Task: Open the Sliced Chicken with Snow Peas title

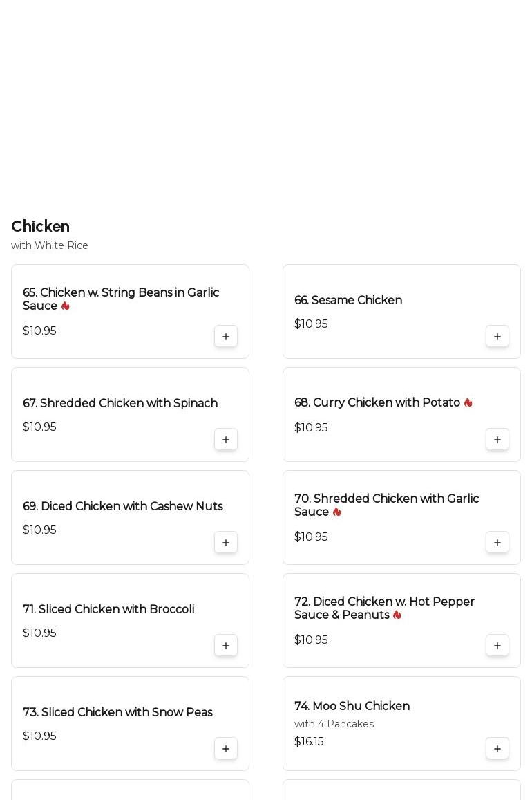Action: point(117,713)
